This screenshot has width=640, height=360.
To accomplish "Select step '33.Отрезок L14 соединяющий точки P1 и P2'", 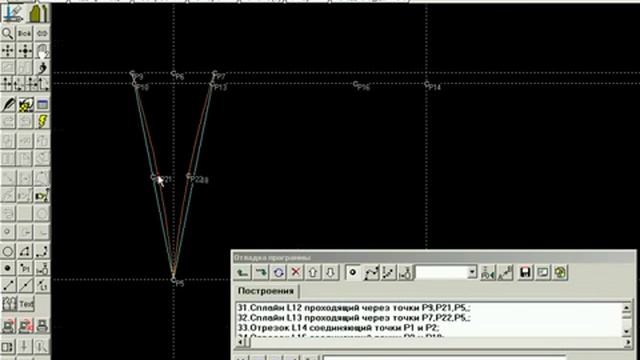I will point(338,328).
